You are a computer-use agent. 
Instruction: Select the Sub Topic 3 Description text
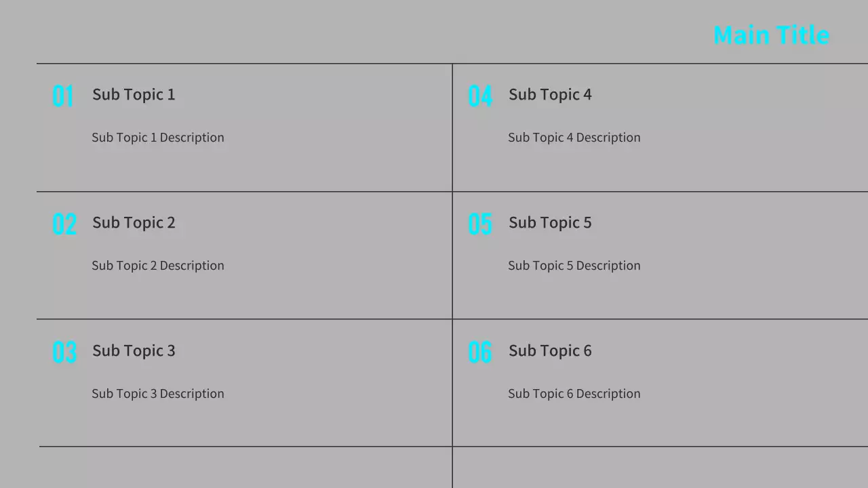pos(158,394)
